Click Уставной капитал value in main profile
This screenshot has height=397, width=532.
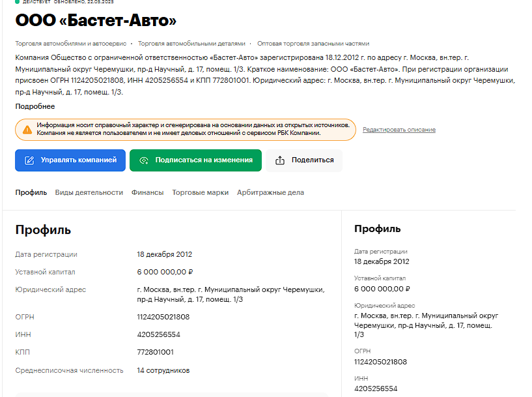point(165,272)
